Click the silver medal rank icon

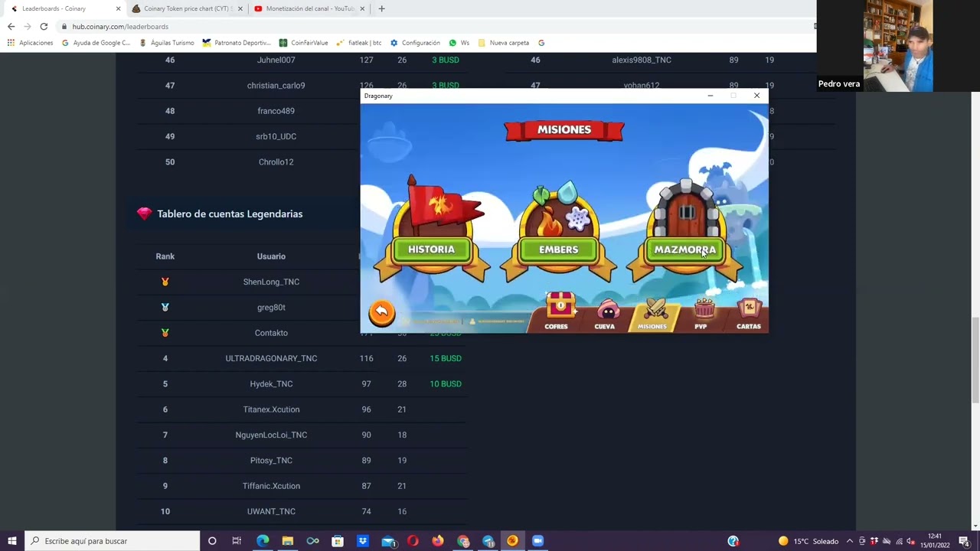click(x=165, y=307)
